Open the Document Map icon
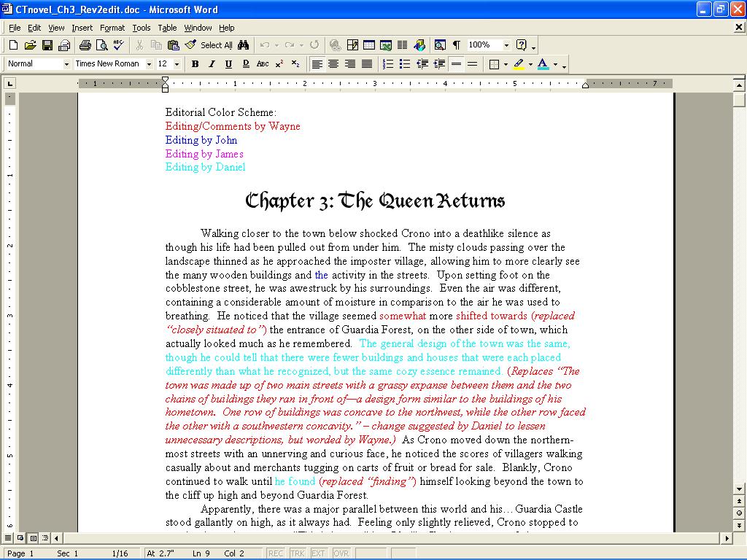Screen dimensions: 747x560 (440, 45)
